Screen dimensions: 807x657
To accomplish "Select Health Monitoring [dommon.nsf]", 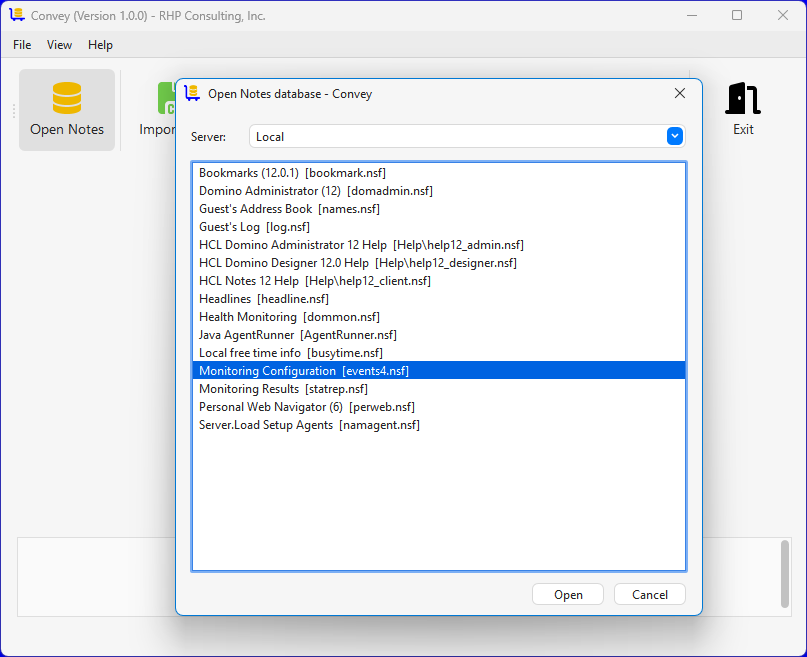I will (x=439, y=317).
